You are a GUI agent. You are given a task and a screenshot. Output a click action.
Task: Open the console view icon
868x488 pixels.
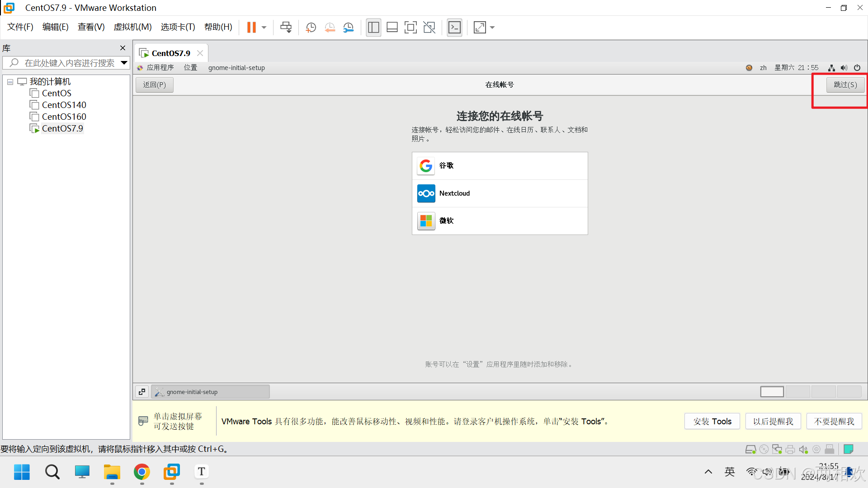pos(454,28)
